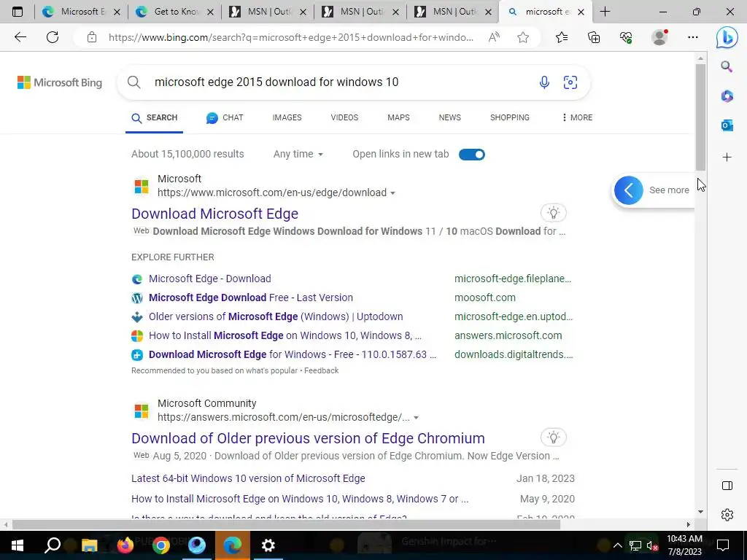
Task: Expand options for microsoft.com/en-us/edge/download URL
Action: (x=392, y=193)
